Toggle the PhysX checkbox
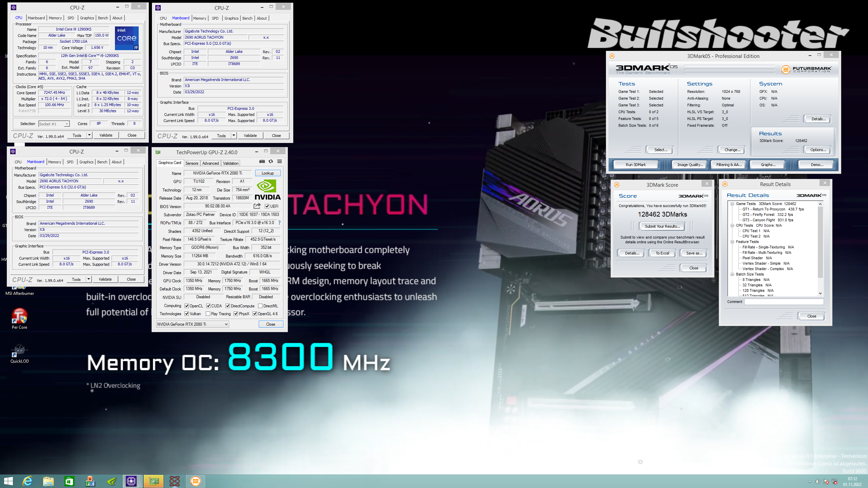 tap(236, 314)
